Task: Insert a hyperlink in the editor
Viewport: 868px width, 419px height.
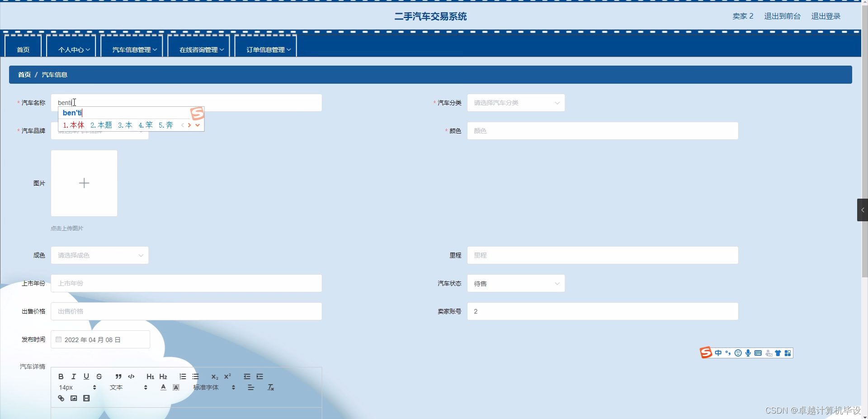Action: tap(61, 398)
